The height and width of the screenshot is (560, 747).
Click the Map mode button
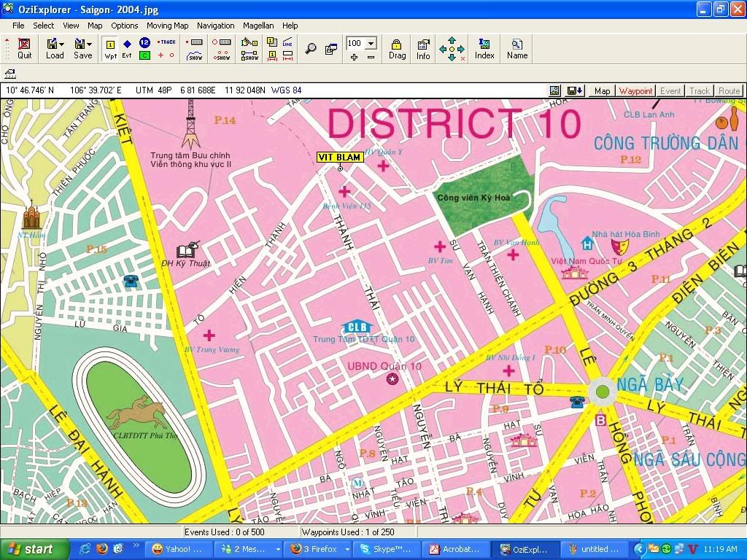[x=602, y=91]
